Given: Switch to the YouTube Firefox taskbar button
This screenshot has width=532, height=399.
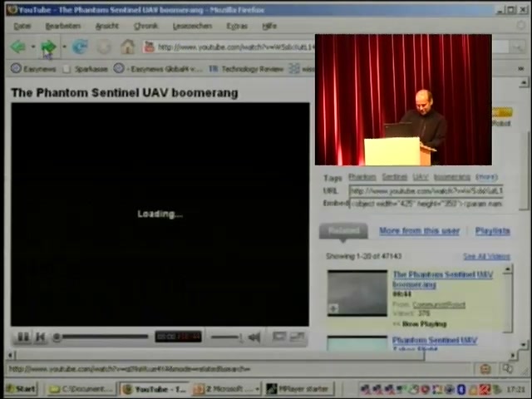Looking at the screenshot, I should click(155, 389).
